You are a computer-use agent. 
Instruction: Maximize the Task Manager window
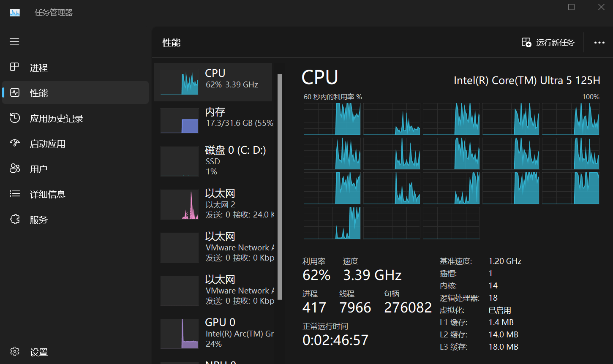(x=571, y=7)
